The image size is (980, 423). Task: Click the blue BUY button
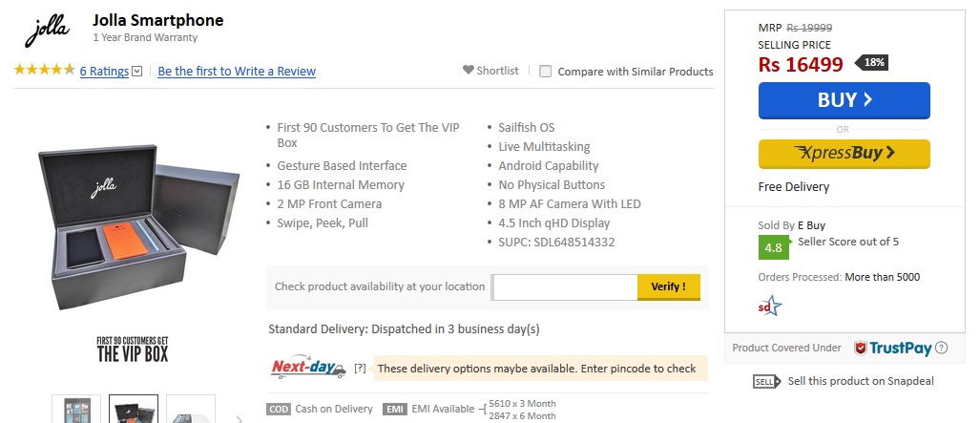point(844,100)
